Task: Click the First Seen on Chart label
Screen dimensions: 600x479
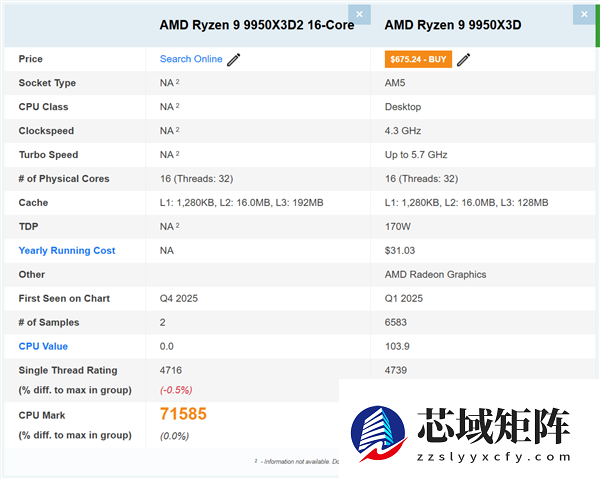Action: coord(64,298)
